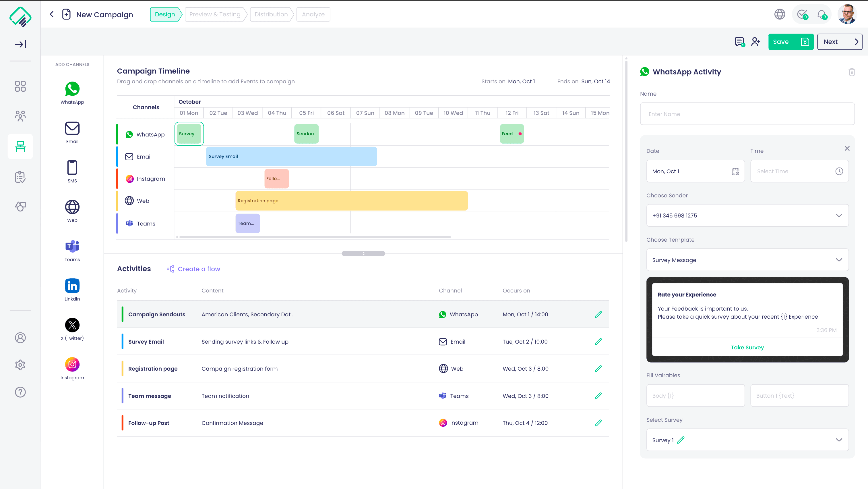
Task: Click the add collaborator person icon
Action: click(755, 42)
